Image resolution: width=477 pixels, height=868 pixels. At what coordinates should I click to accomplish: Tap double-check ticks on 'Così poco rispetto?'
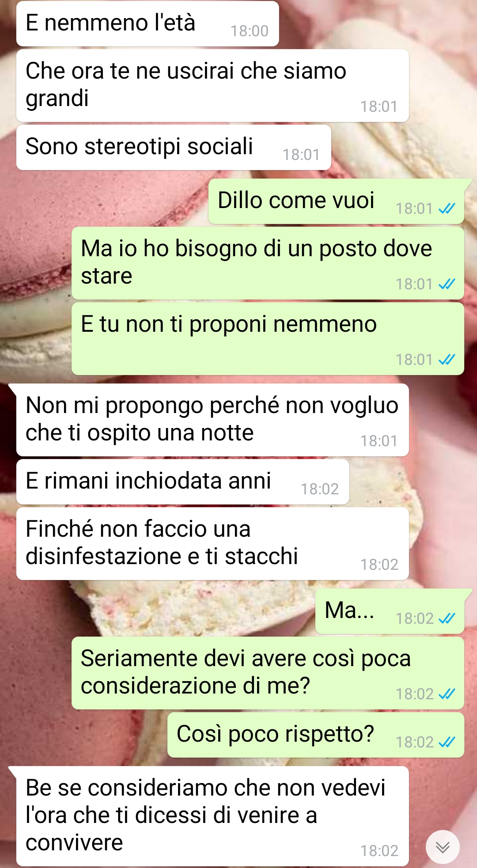pyautogui.click(x=447, y=742)
